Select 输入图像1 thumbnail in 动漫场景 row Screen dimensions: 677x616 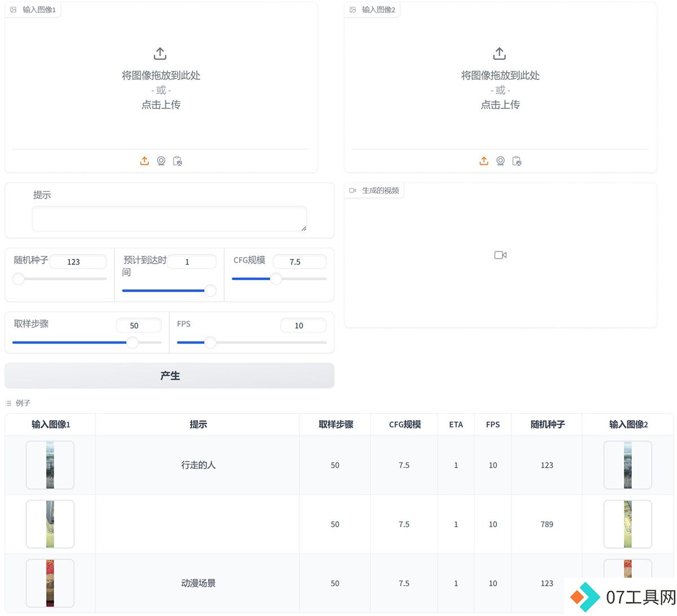(x=50, y=583)
